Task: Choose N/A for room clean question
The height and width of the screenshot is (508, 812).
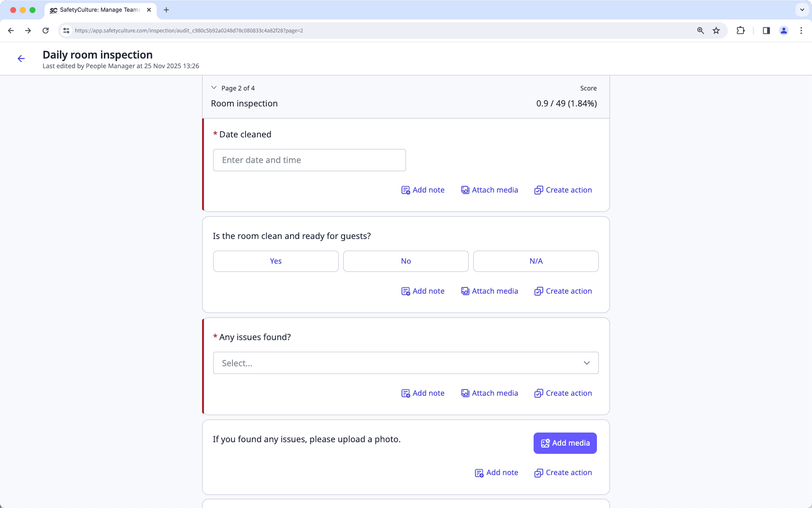Action: [536, 261]
